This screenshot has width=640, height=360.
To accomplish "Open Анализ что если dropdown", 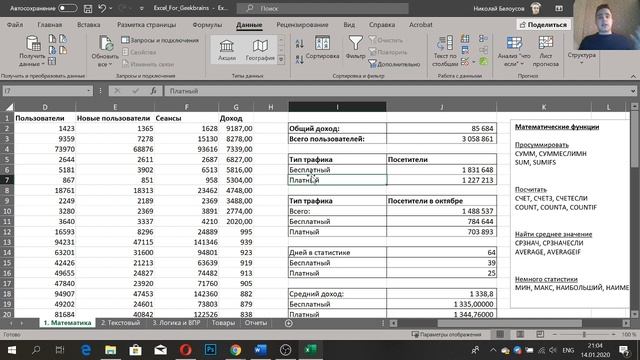I will (x=514, y=51).
